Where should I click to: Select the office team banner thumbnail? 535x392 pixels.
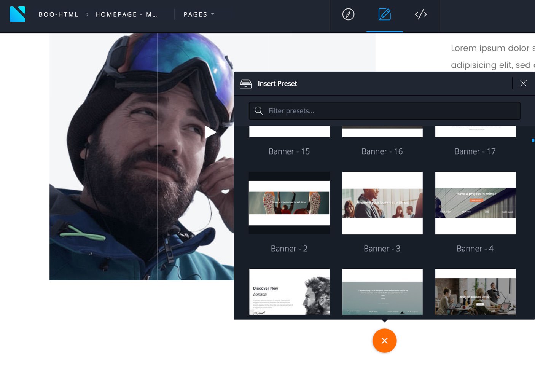point(475,292)
